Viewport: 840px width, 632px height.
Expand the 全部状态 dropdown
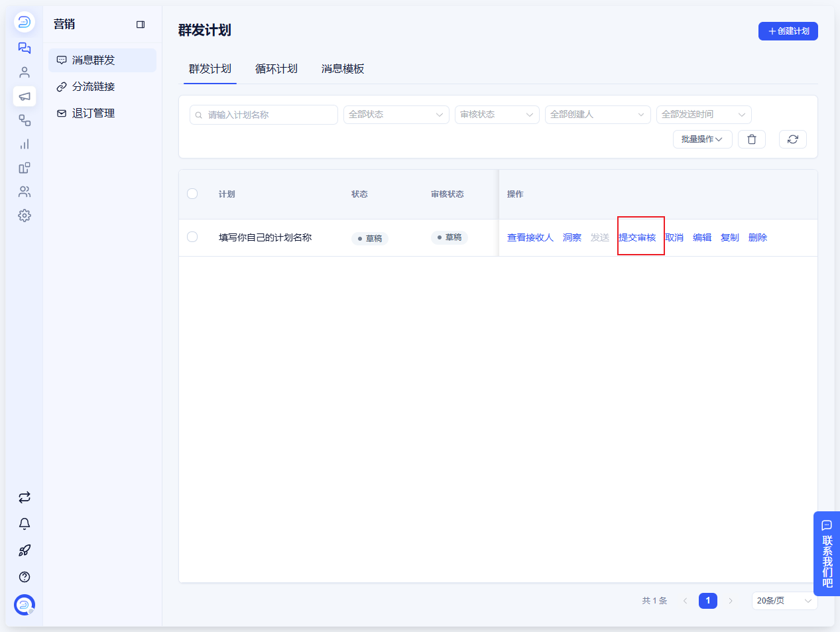pos(396,115)
